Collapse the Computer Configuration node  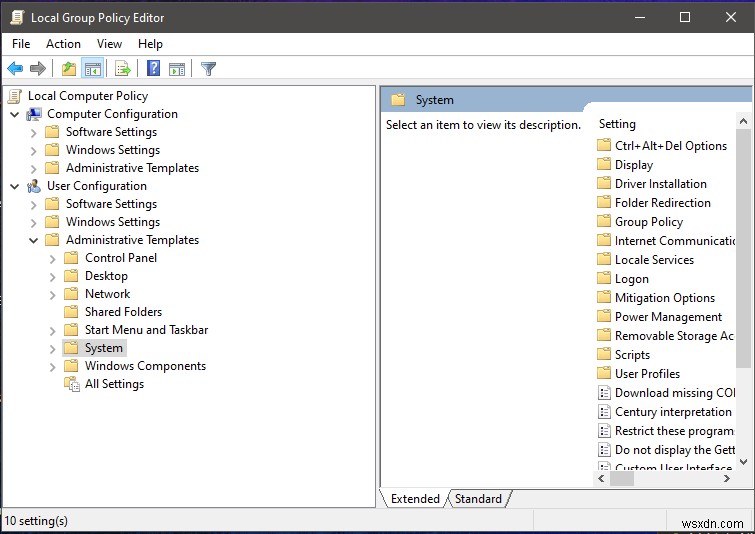(15, 115)
